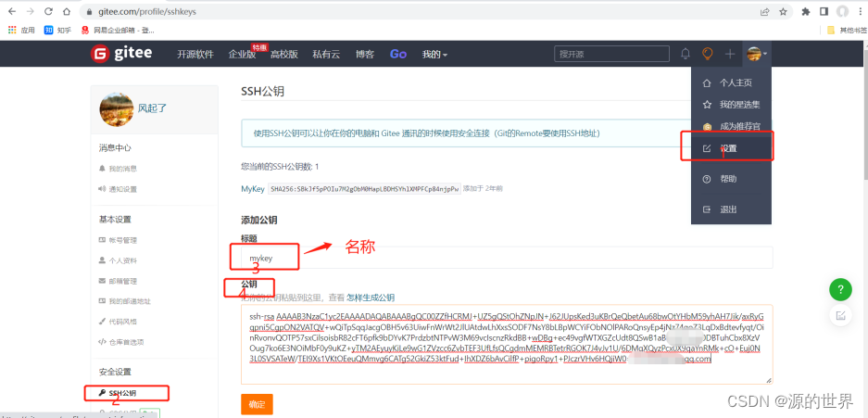Select 设置 from the user menu
This screenshot has height=418, width=868.
tap(731, 148)
